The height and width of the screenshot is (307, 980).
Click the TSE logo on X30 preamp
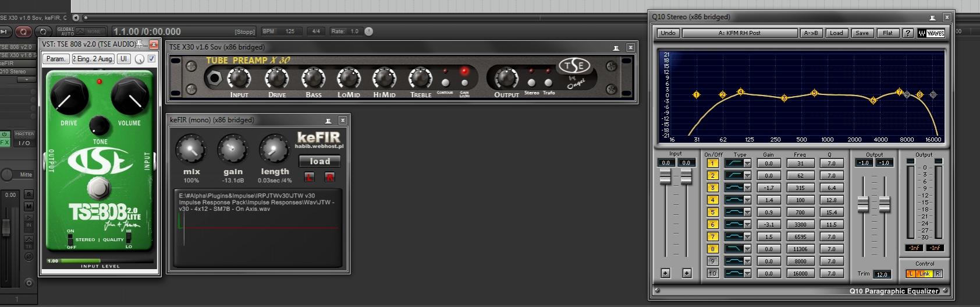575,66
